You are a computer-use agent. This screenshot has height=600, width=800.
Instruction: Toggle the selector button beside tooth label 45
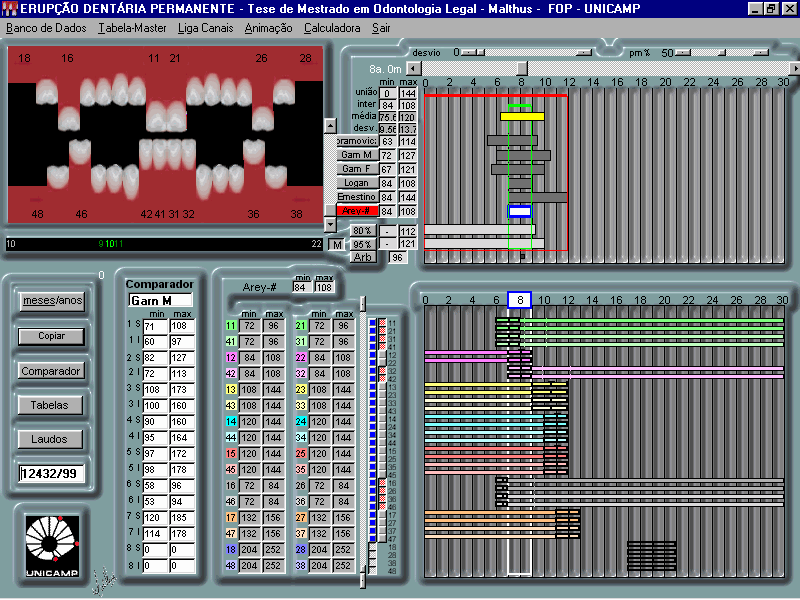click(x=382, y=474)
